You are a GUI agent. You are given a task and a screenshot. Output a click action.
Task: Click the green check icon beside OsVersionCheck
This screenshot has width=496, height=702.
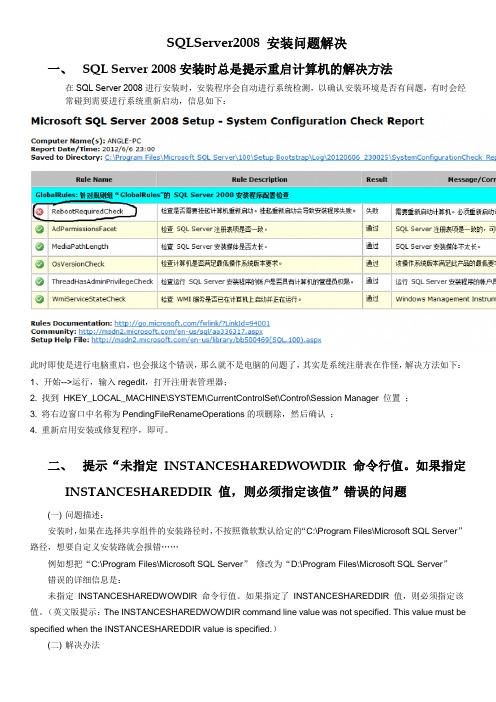click(x=40, y=264)
